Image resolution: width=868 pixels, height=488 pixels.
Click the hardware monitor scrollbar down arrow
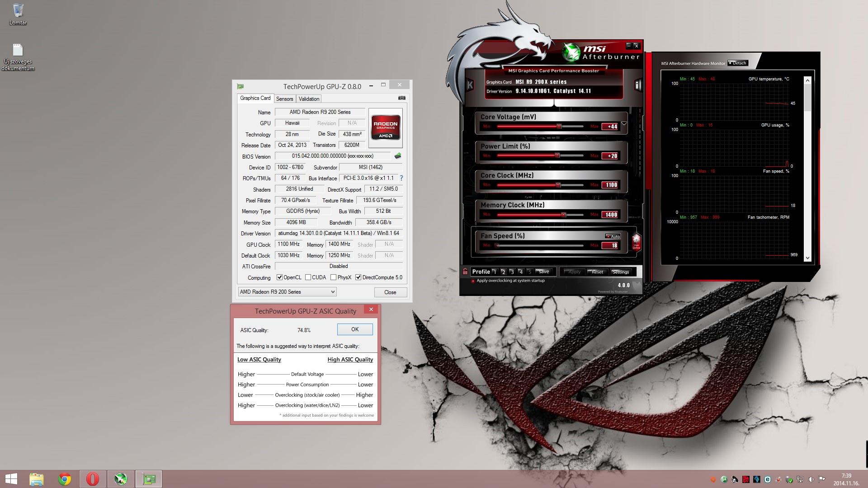tap(808, 258)
